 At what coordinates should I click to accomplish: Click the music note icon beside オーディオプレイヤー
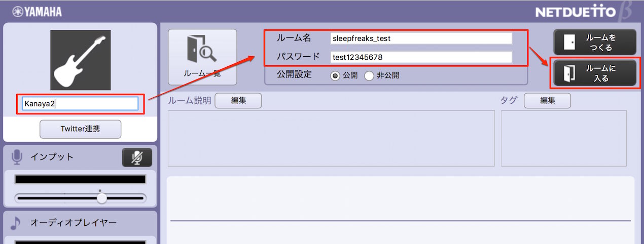(x=16, y=223)
